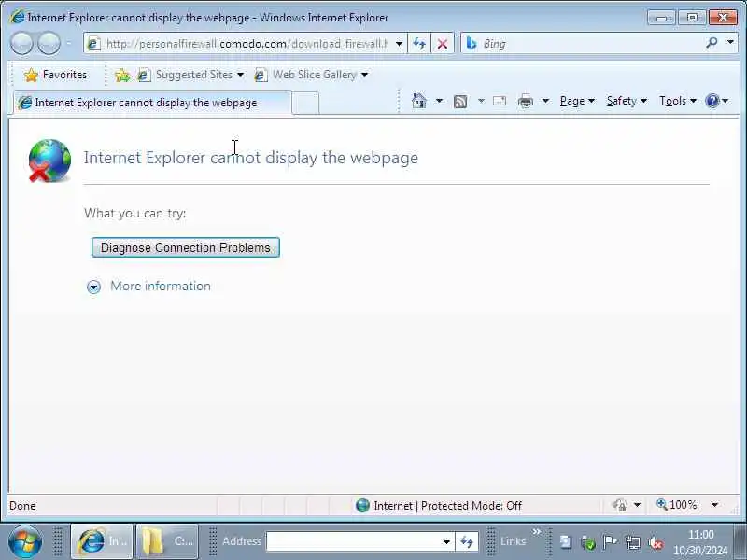Screen dimensions: 747x560
Task: Open the Favorites button
Action: [56, 75]
